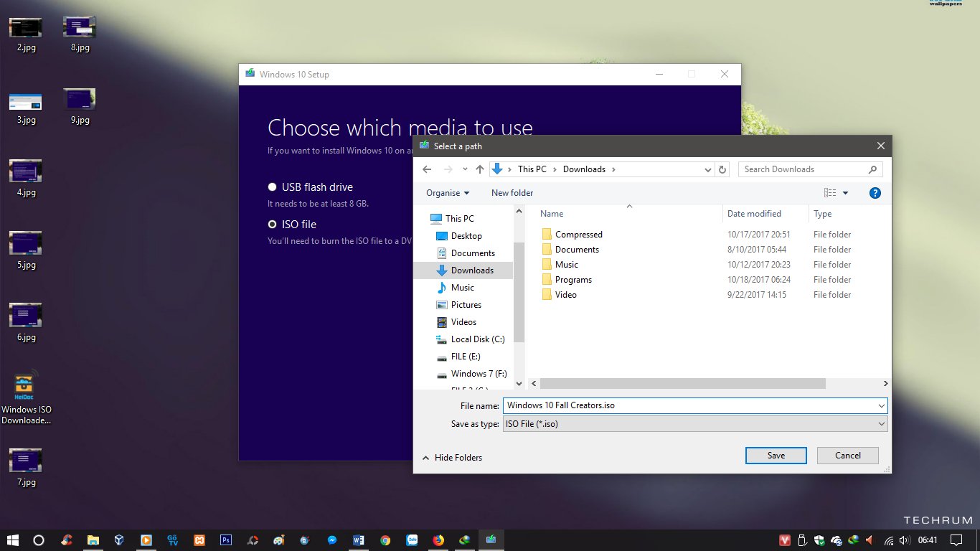Click into the File name field
Screen dimensions: 980x551
click(689, 405)
